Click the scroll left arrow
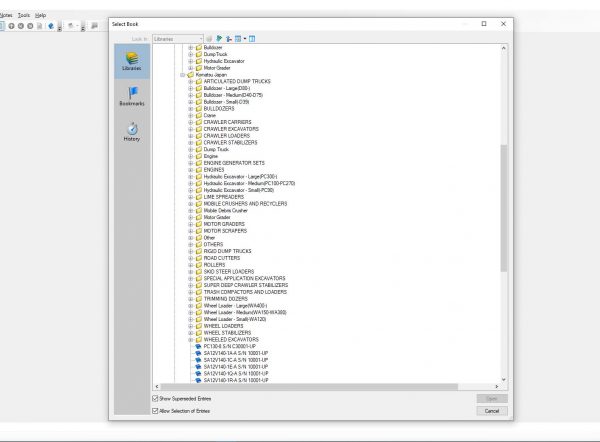This screenshot has height=442, width=600. tap(157, 387)
